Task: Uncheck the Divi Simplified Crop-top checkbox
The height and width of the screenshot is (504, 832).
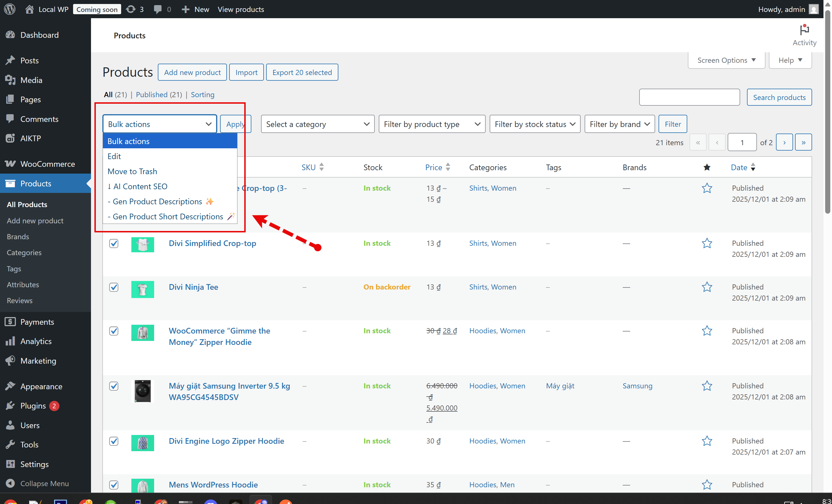Action: tap(114, 243)
